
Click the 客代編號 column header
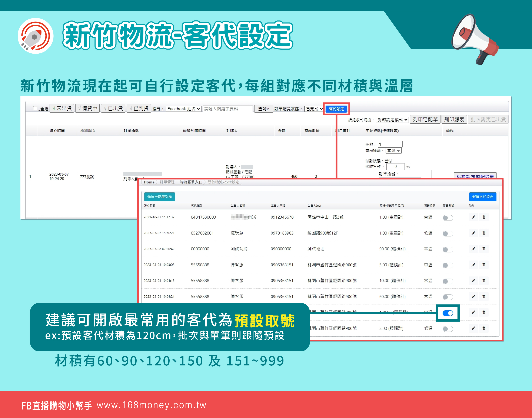[197, 206]
